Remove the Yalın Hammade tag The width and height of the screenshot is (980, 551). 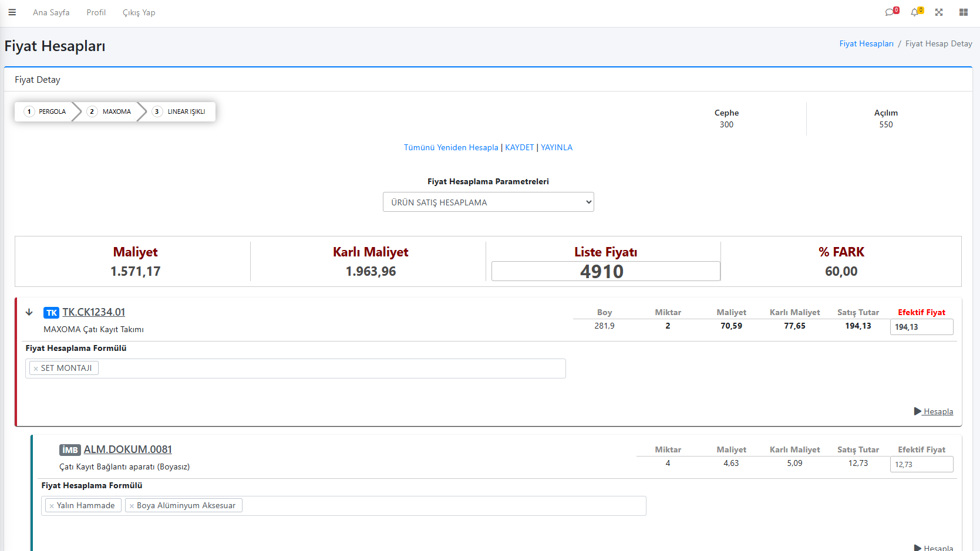coord(52,506)
